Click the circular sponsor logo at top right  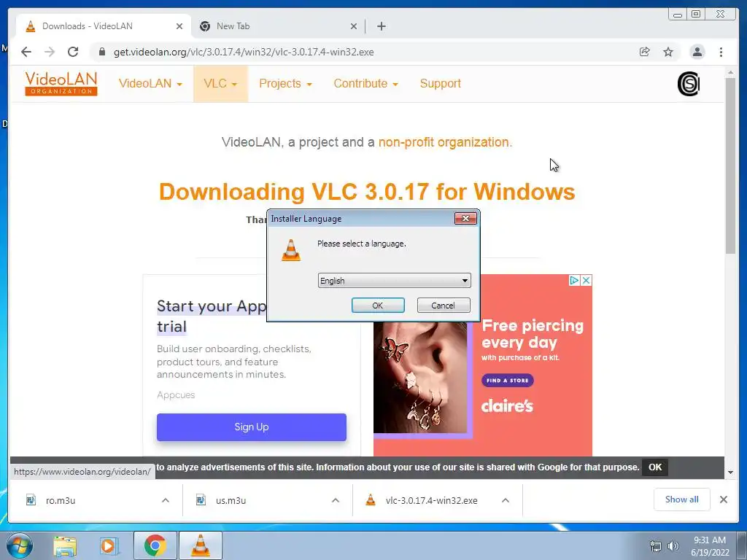(689, 84)
